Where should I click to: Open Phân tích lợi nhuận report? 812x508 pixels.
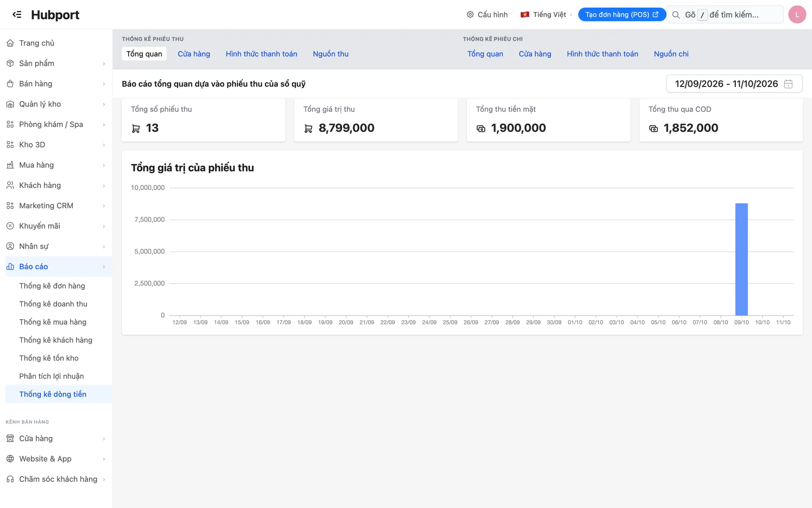coord(52,376)
